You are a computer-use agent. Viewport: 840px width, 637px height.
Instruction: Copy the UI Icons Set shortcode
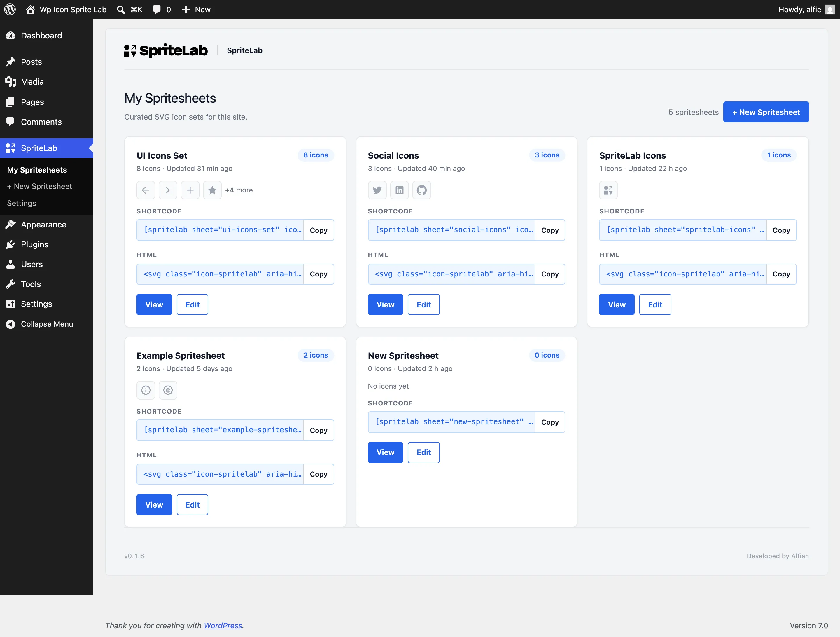click(x=318, y=230)
